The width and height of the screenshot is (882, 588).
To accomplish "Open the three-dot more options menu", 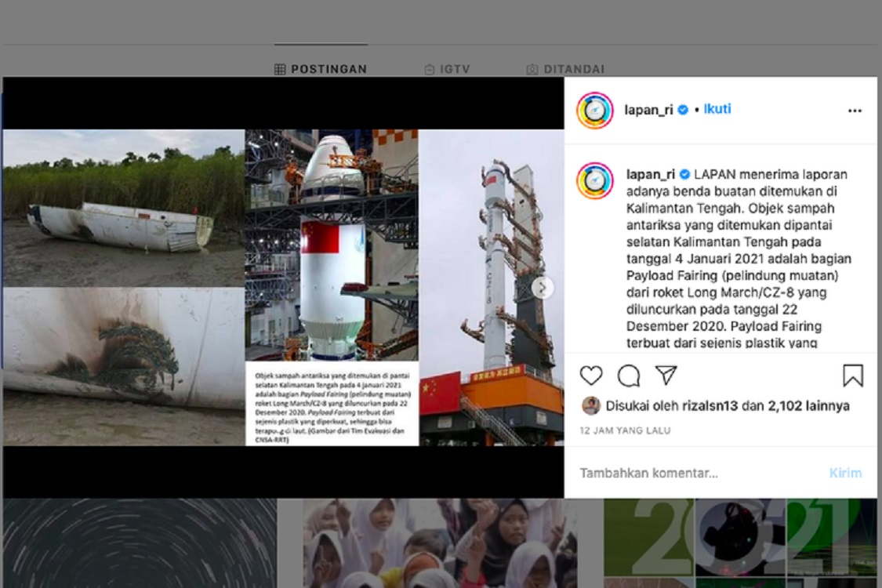I will click(x=855, y=111).
